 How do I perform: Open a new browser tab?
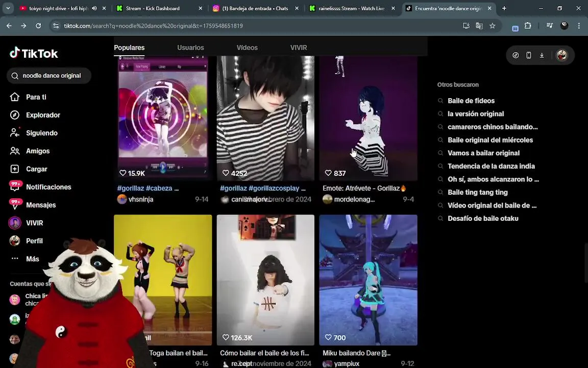[504, 8]
